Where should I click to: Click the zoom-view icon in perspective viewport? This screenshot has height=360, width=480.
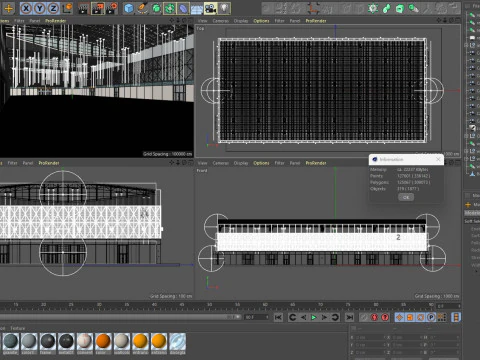(x=178, y=21)
